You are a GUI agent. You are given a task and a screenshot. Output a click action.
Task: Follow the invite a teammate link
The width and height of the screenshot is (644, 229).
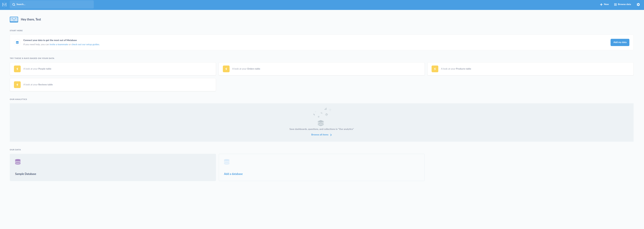point(59,45)
